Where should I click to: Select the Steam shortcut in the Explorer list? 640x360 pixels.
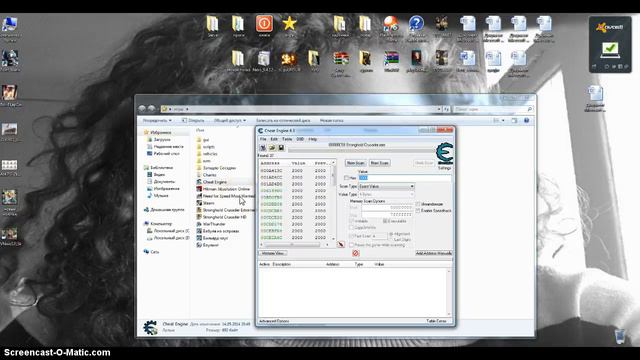(x=205, y=203)
